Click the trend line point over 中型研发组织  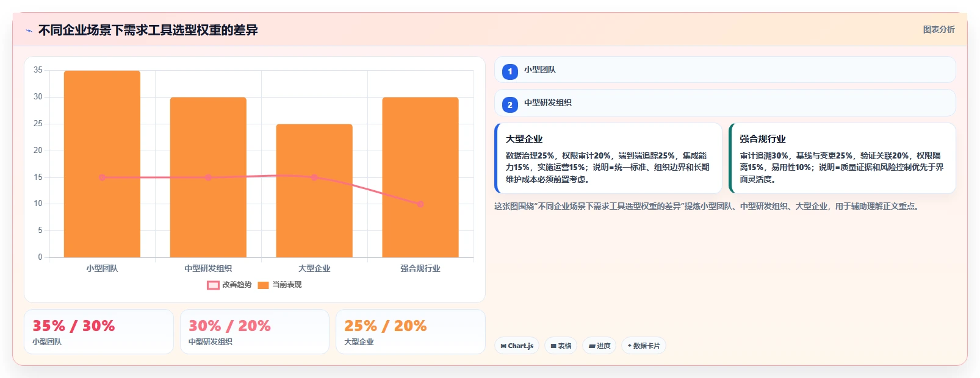coord(208,177)
